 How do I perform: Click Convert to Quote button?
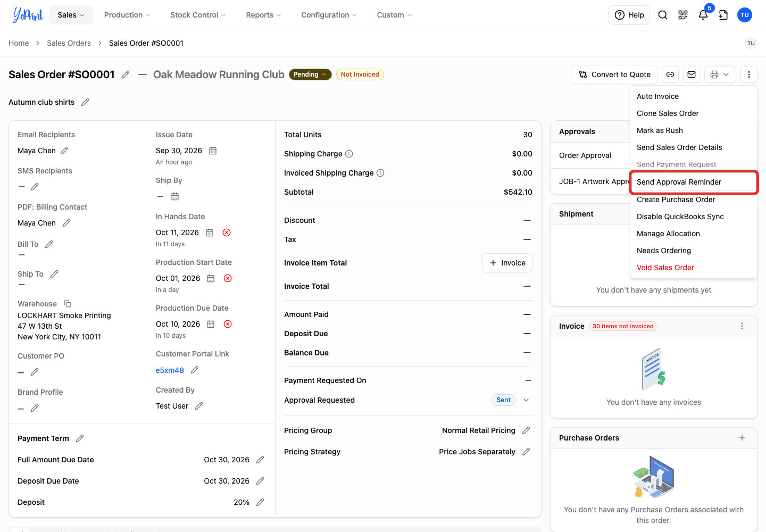tap(615, 74)
